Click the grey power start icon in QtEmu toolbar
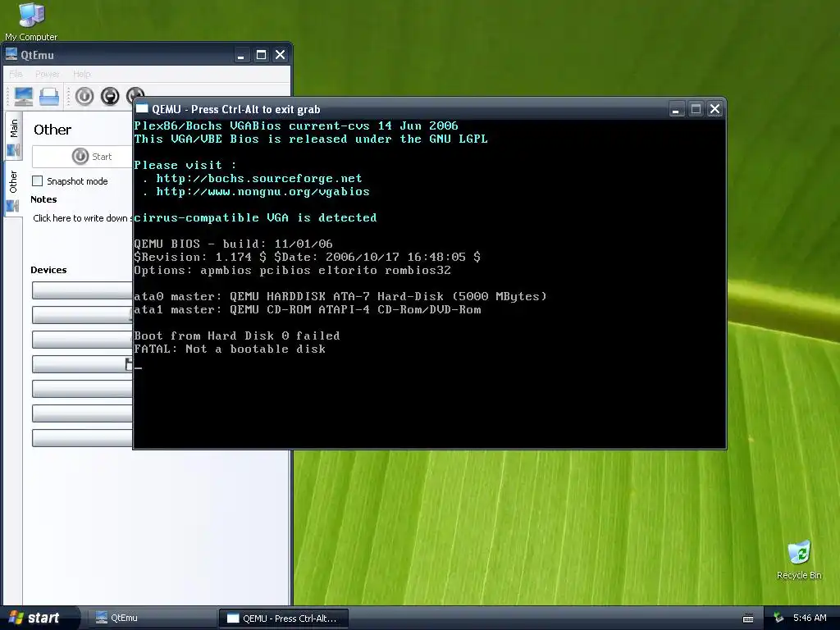This screenshot has width=840, height=630. (x=84, y=97)
